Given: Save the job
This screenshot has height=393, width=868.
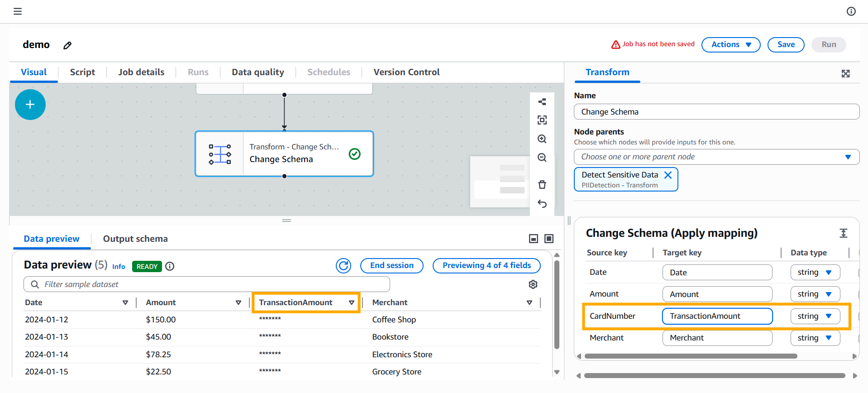Looking at the screenshot, I should tap(786, 44).
